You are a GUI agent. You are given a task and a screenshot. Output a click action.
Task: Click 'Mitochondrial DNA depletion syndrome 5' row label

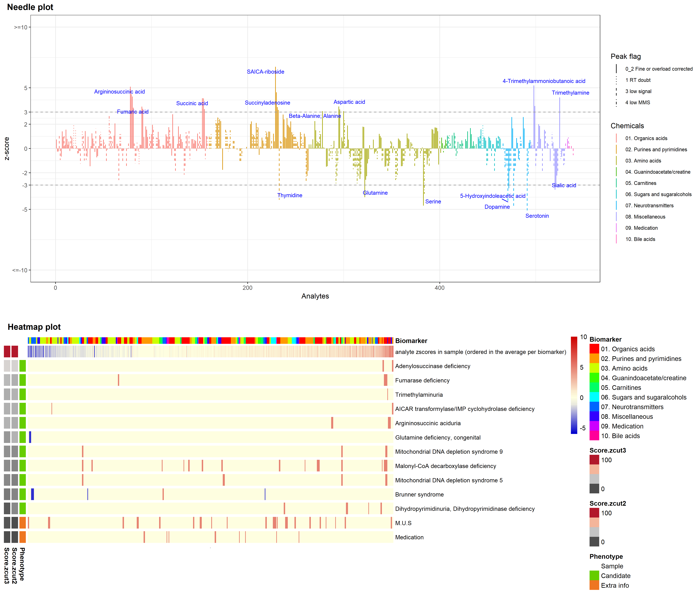[x=449, y=480]
